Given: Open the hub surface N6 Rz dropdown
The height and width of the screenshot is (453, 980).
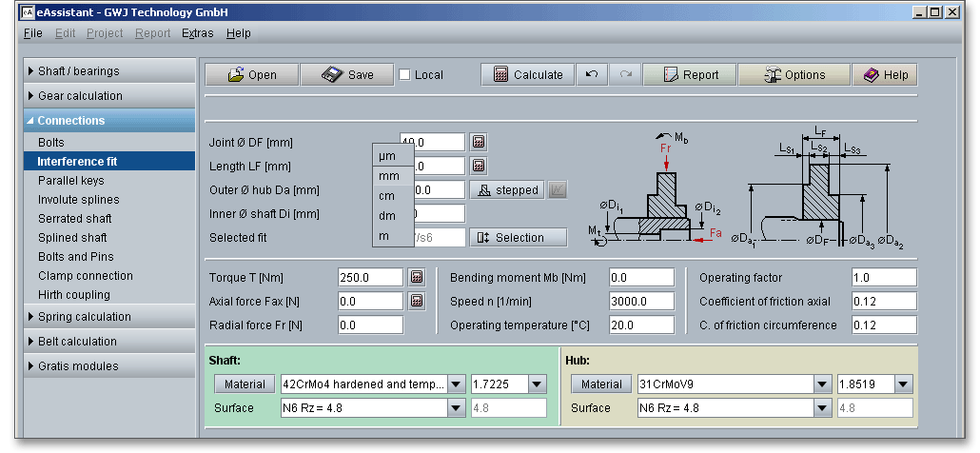Looking at the screenshot, I should tap(823, 408).
